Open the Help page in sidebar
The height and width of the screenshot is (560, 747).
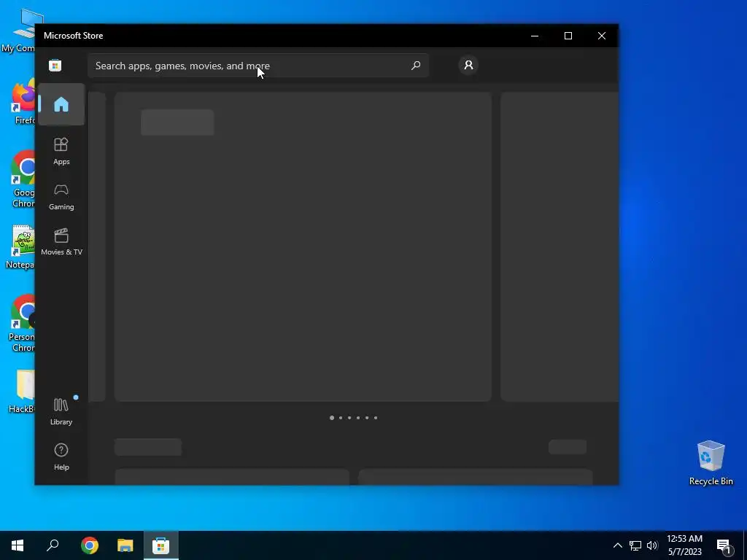[x=61, y=456]
